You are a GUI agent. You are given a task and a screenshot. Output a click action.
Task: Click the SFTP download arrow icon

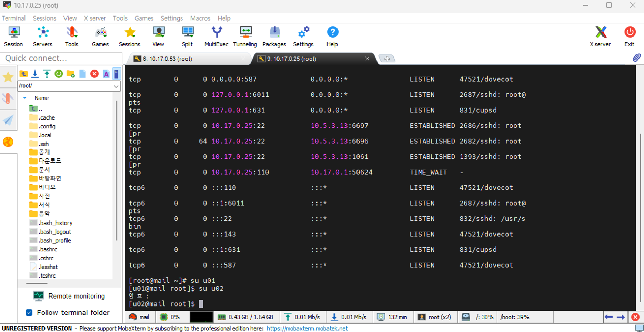[35, 74]
